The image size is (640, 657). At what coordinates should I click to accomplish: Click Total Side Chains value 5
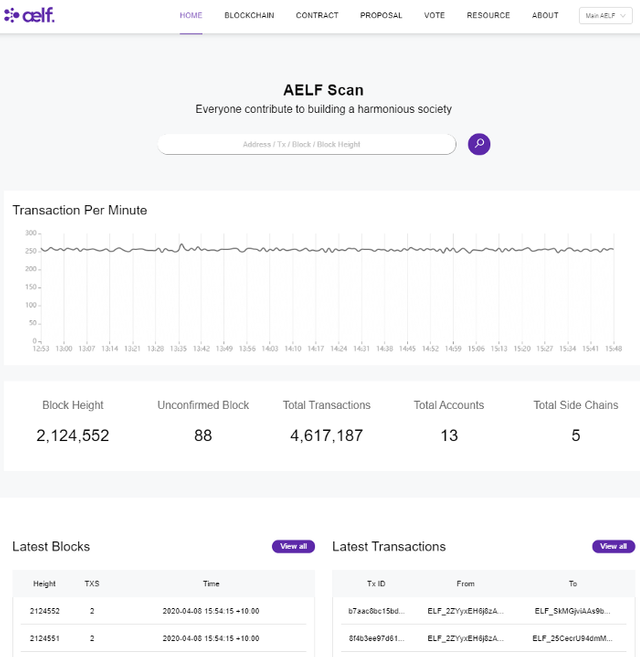coord(575,436)
